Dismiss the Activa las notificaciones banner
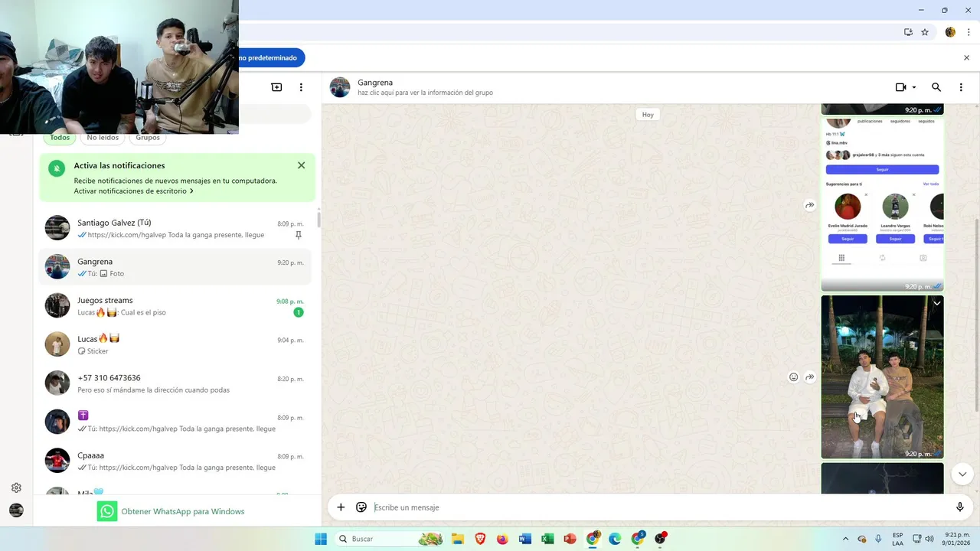The width and height of the screenshot is (980, 551). tap(301, 165)
